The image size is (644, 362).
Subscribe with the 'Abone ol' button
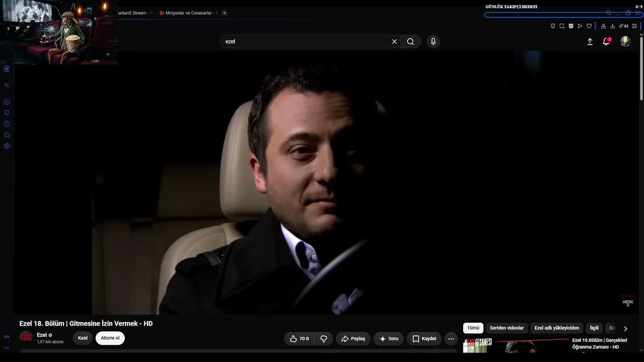[110, 338]
